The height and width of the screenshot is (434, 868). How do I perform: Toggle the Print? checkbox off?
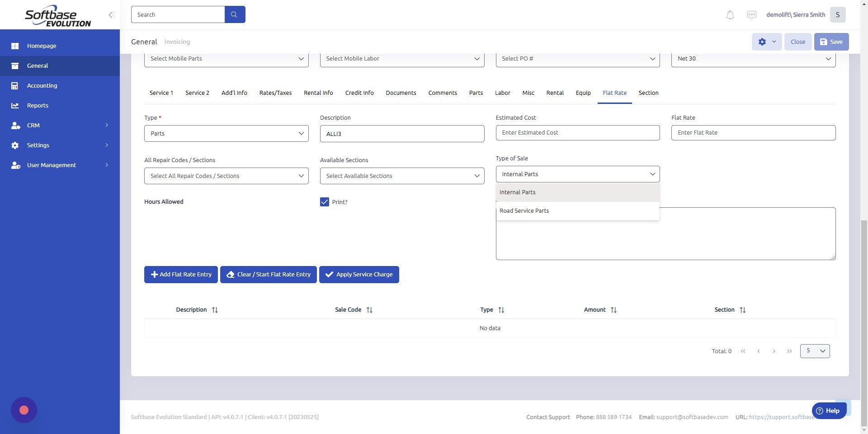[x=324, y=202]
